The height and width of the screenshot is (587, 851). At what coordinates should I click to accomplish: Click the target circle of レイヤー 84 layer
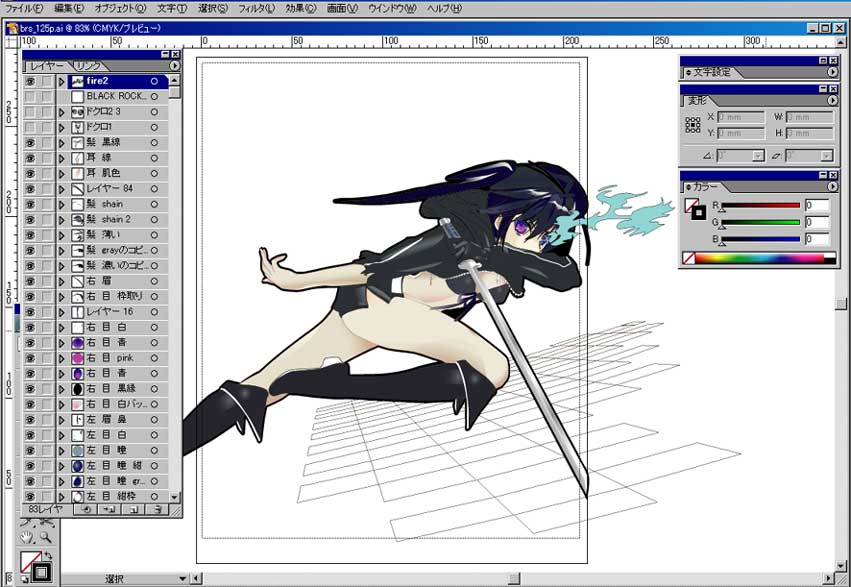154,189
